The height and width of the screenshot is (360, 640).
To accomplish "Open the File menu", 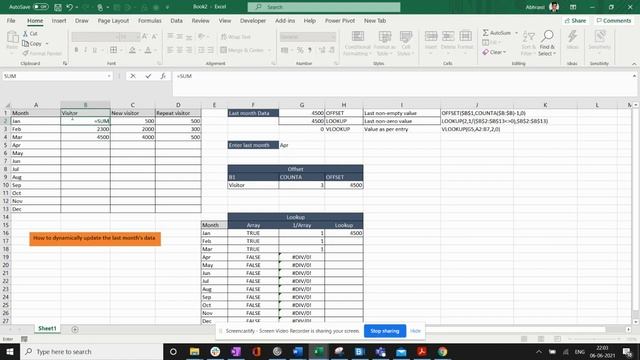I will tap(11, 20).
